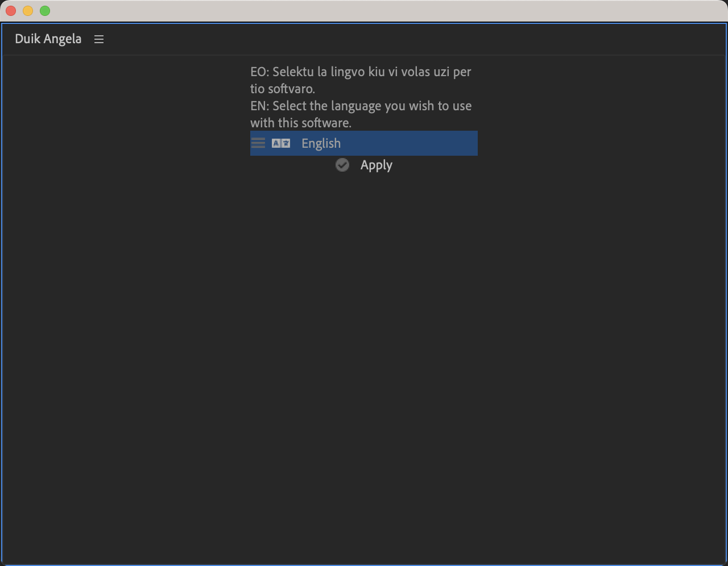Close the window with the red button
728x566 pixels.
[x=11, y=11]
